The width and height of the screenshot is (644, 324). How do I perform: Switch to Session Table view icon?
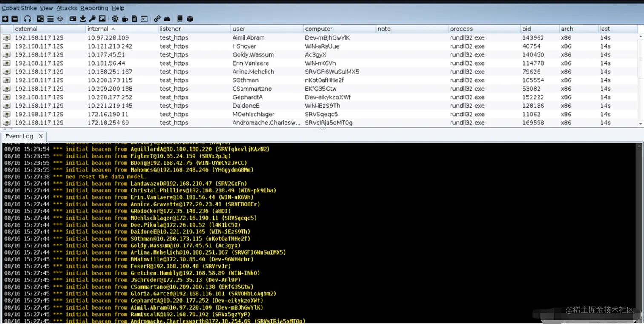[50, 19]
